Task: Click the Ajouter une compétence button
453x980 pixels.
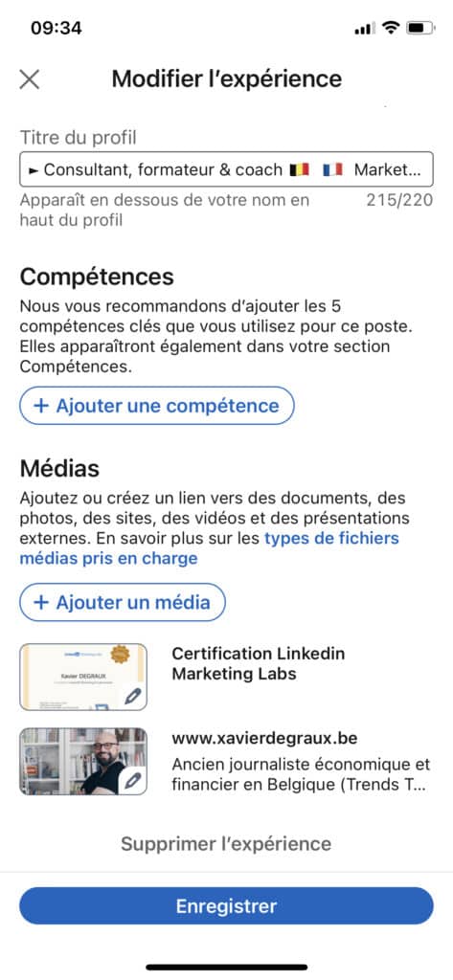Action: click(157, 406)
